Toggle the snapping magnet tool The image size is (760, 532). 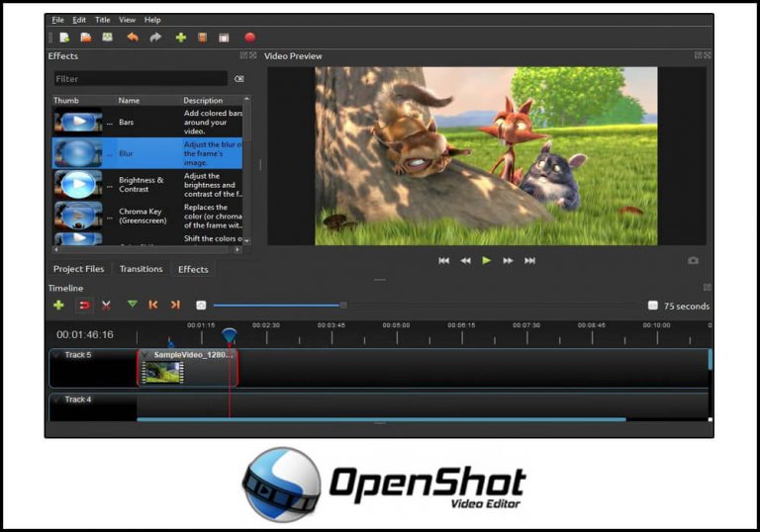[x=84, y=306]
